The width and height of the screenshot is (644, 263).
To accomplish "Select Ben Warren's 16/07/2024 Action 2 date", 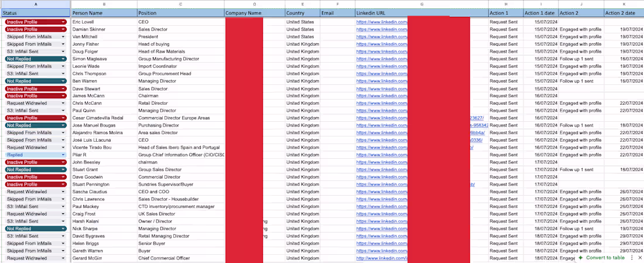I will click(x=624, y=81).
